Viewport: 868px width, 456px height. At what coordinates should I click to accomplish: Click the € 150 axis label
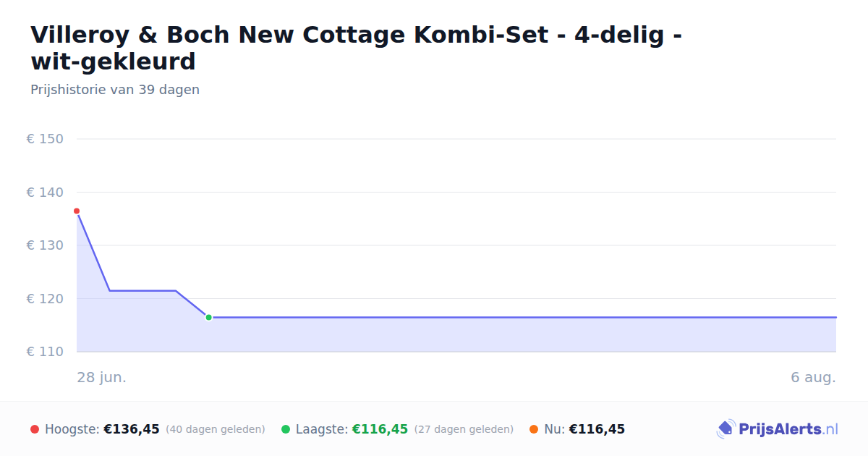(x=45, y=139)
